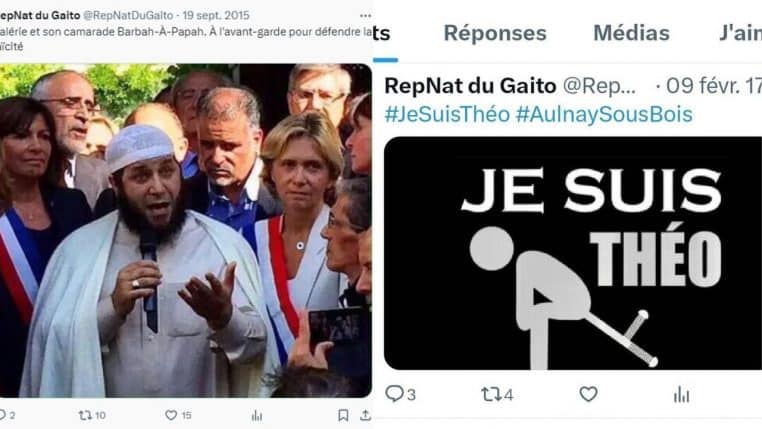
Task: Bookmark the left tweet
Action: [x=343, y=415]
